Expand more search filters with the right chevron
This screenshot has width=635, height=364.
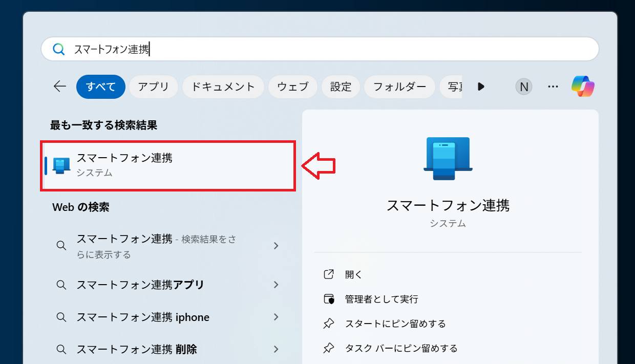[x=480, y=87]
